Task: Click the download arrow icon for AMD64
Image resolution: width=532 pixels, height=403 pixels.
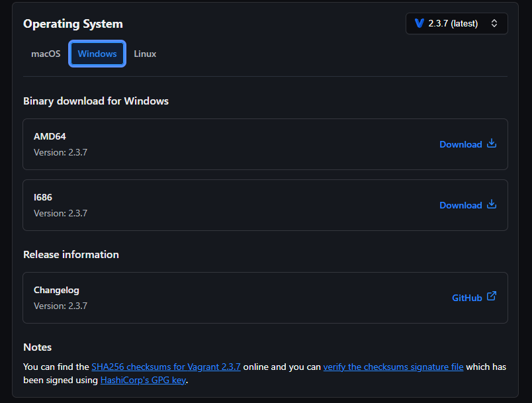Action: pos(492,144)
